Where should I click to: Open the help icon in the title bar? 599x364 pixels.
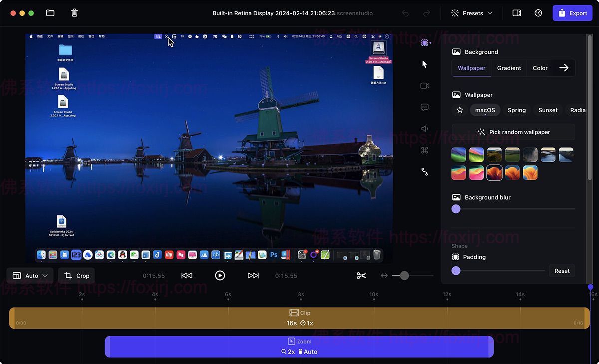pyautogui.click(x=538, y=13)
